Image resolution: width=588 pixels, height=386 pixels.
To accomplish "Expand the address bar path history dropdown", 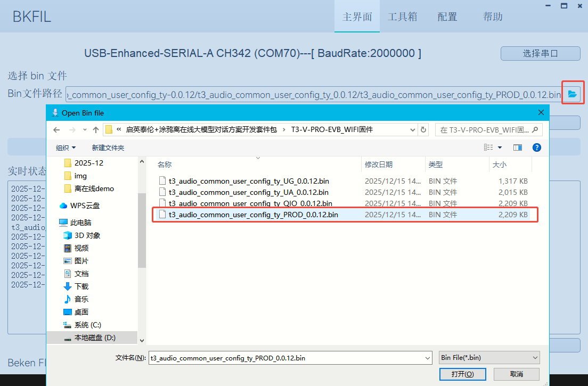I will click(412, 129).
